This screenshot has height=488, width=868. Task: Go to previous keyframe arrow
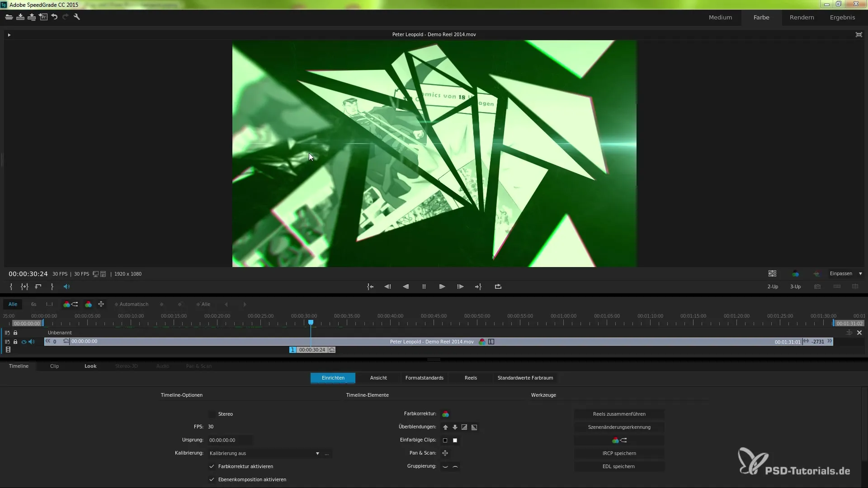(226, 304)
